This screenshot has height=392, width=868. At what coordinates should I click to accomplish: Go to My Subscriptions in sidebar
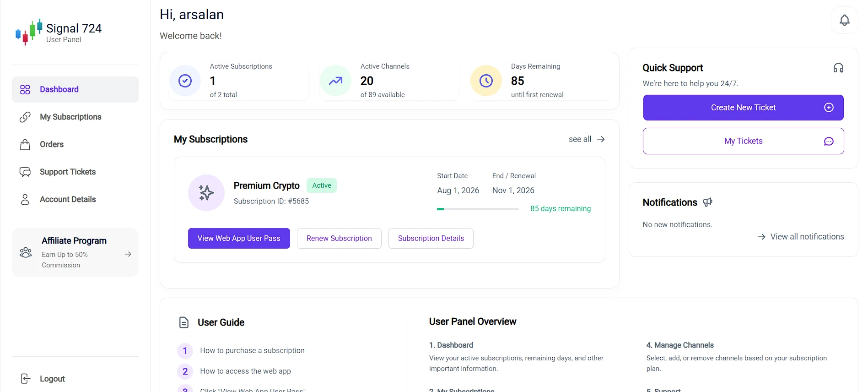click(75, 117)
